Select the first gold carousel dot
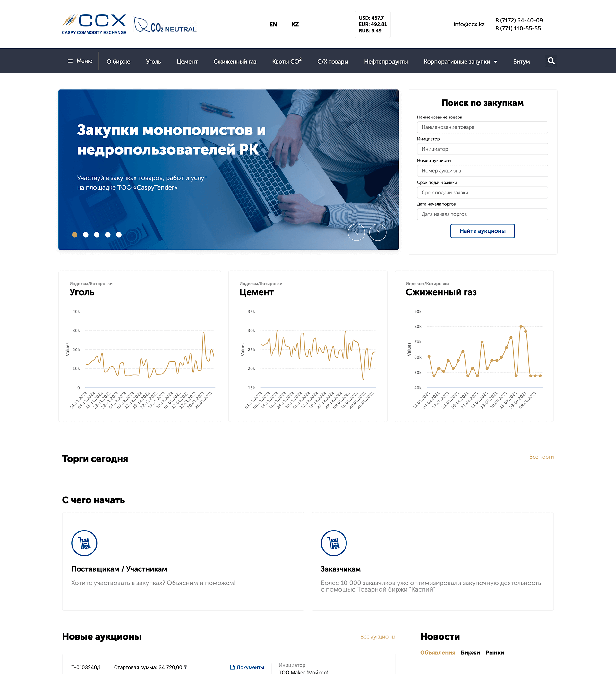The width and height of the screenshot is (616, 674). (75, 235)
